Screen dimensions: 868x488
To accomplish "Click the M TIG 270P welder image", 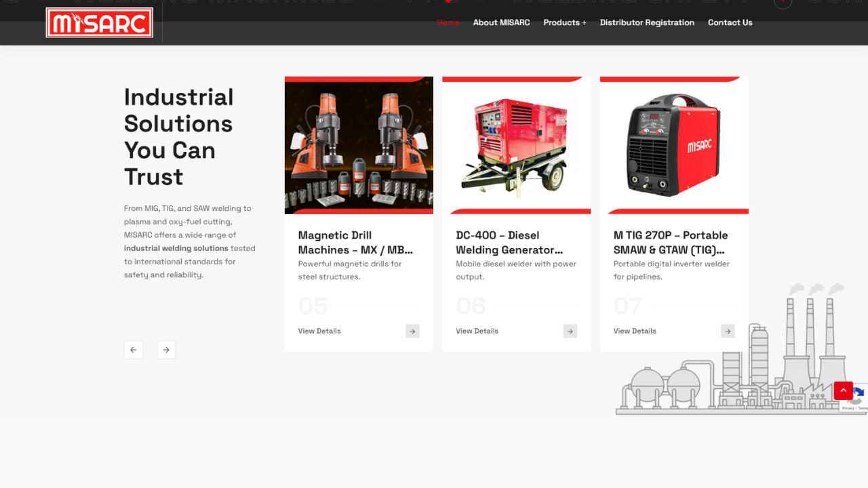I will pyautogui.click(x=674, y=145).
